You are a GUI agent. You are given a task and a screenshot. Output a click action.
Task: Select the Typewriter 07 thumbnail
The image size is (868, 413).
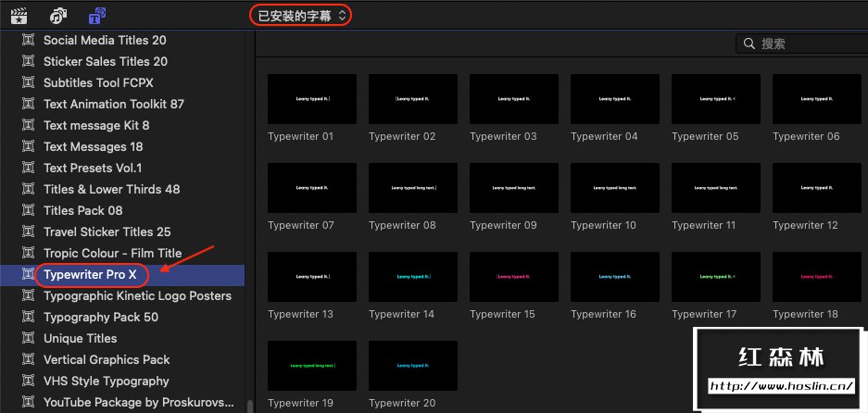click(x=312, y=188)
